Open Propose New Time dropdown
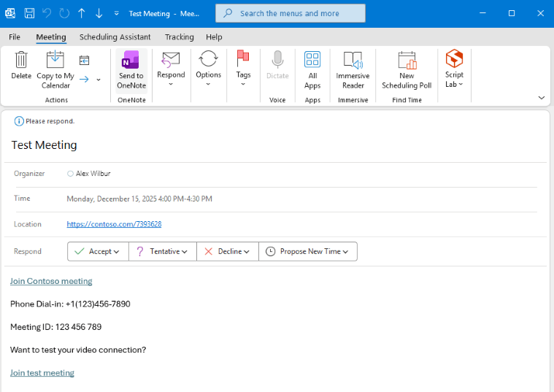 (x=308, y=251)
